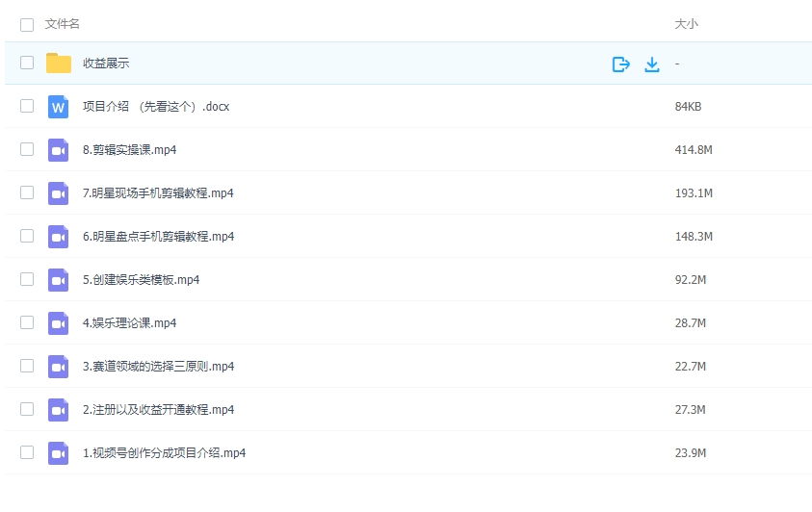This screenshot has height=512, width=812.
Task: Select checkbox for 7.明星现场手机剪辑教程.mp4
Action: tap(27, 192)
